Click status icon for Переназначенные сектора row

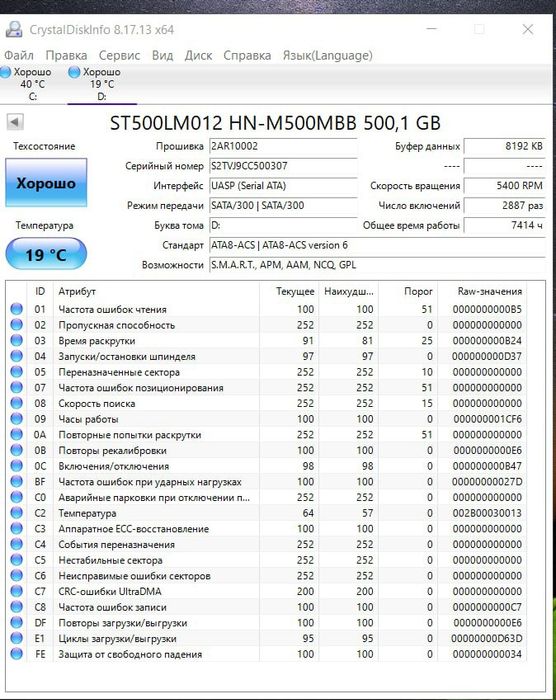click(x=17, y=371)
